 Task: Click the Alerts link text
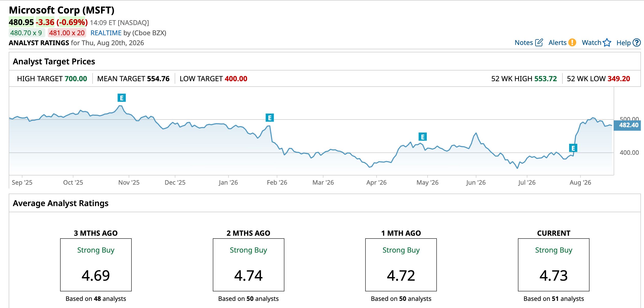tap(558, 43)
